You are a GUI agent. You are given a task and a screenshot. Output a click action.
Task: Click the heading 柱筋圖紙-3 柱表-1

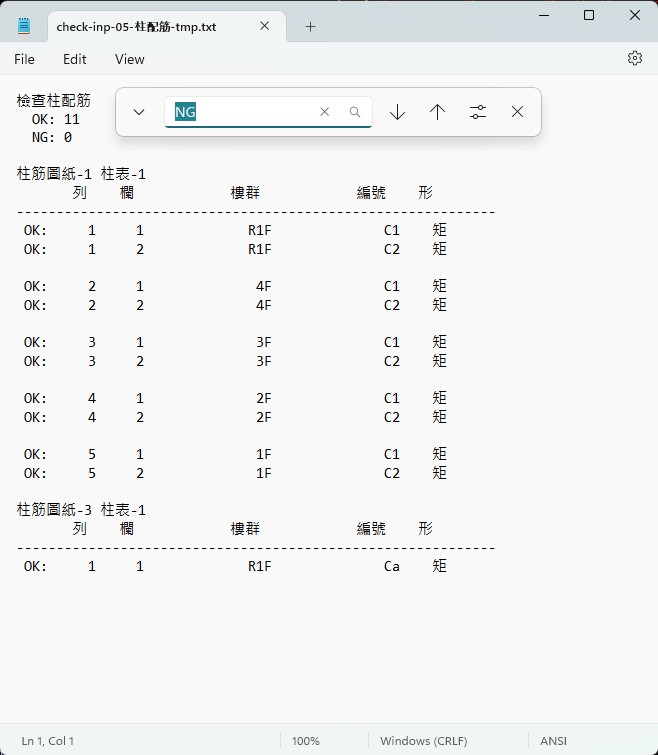[x=81, y=509]
